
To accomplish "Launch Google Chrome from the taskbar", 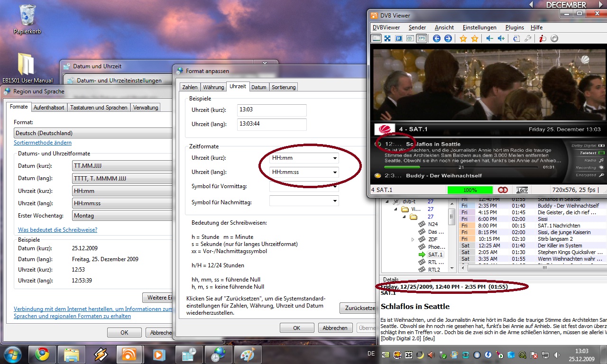I will (42, 355).
